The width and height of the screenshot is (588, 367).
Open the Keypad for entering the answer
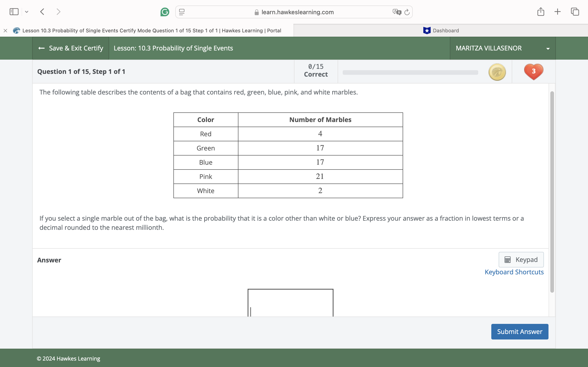point(521,259)
